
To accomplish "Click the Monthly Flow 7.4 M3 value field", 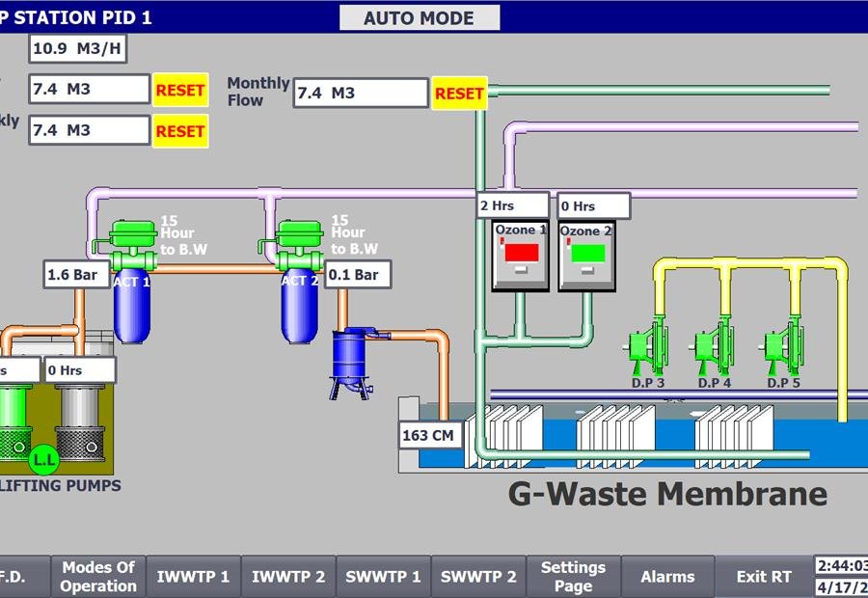I will (x=361, y=93).
